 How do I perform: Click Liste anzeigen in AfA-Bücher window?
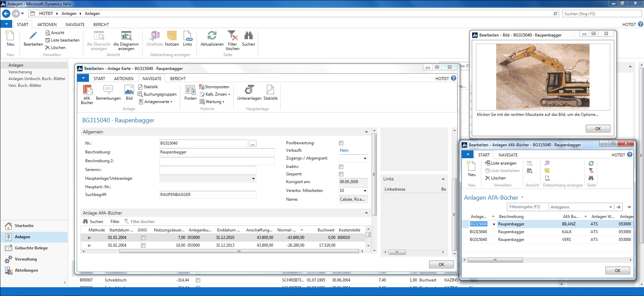501,163
